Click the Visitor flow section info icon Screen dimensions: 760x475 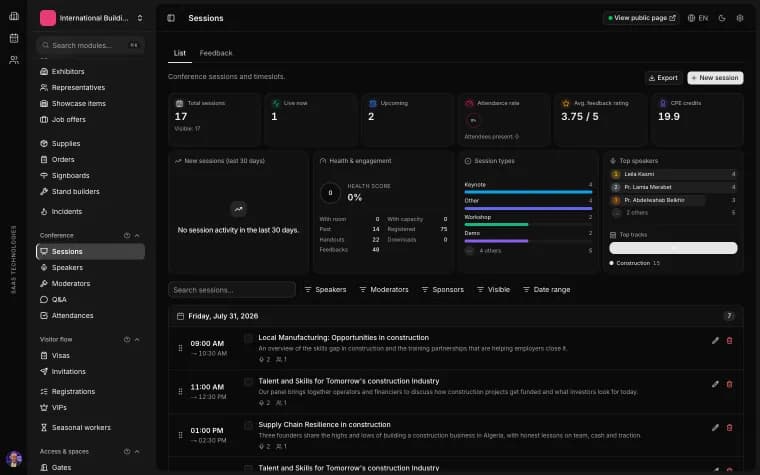(127, 339)
